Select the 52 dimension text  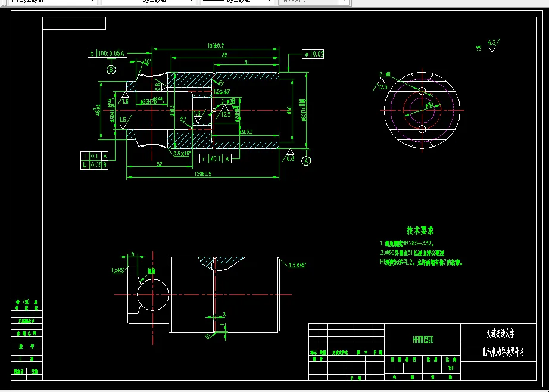pyautogui.click(x=160, y=164)
